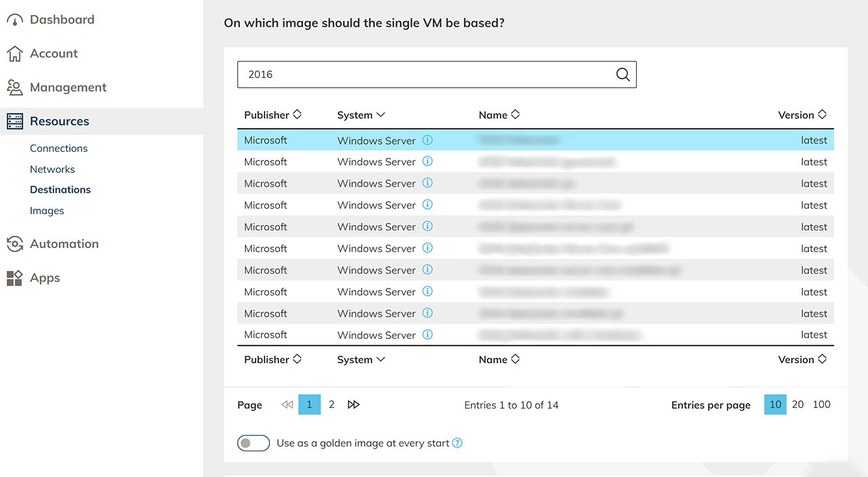Viewport: 868px width, 477px height.
Task: Go to Networks link
Action: pos(52,169)
